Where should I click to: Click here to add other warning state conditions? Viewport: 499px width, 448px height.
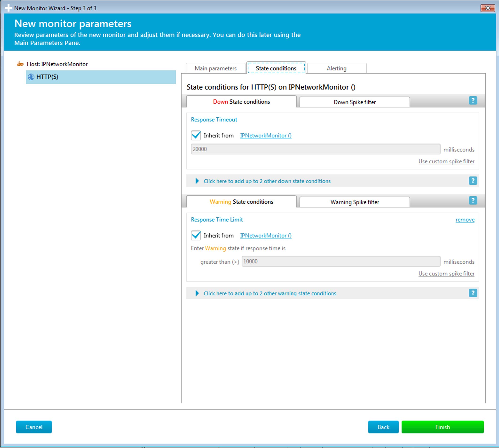coord(270,293)
